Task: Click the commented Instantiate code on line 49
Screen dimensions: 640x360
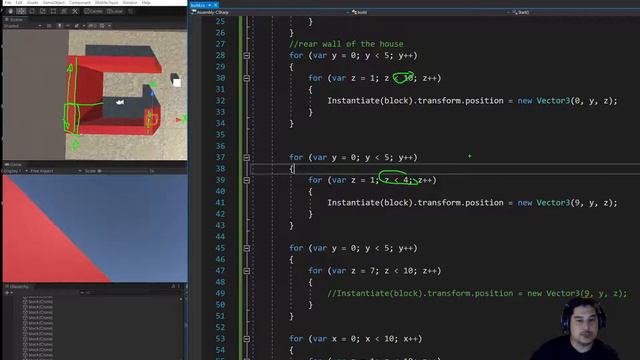Action: click(x=477, y=293)
